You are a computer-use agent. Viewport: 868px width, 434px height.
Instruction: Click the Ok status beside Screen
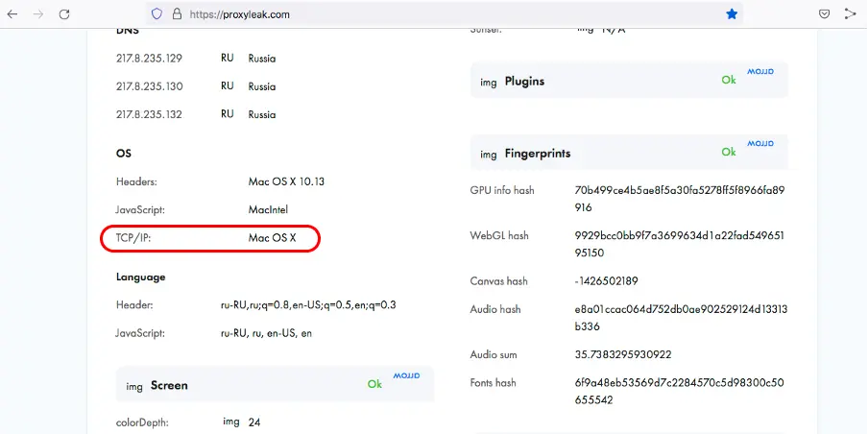click(374, 384)
